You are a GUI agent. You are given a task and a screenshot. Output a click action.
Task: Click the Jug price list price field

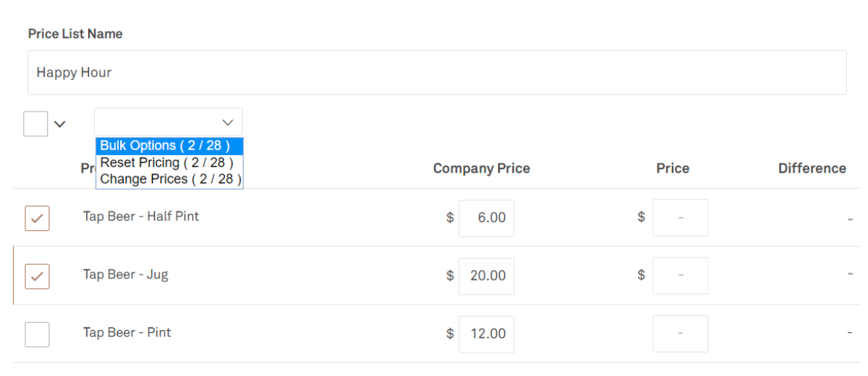click(680, 275)
